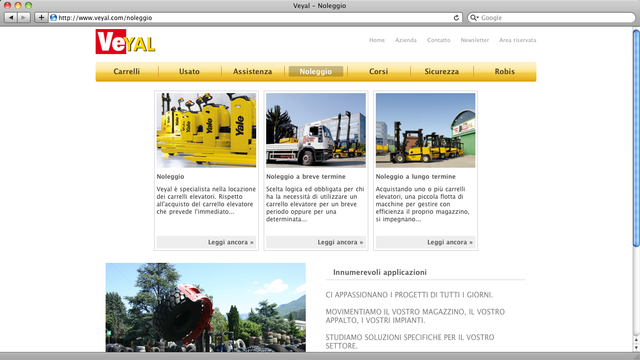Click the globe site icon in address bar
The width and height of the screenshot is (640, 360).
(x=53, y=18)
